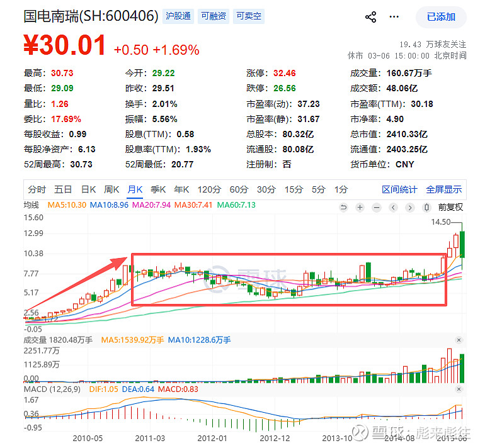
Task: Select the 15分 chart tab
Action: coord(294,189)
